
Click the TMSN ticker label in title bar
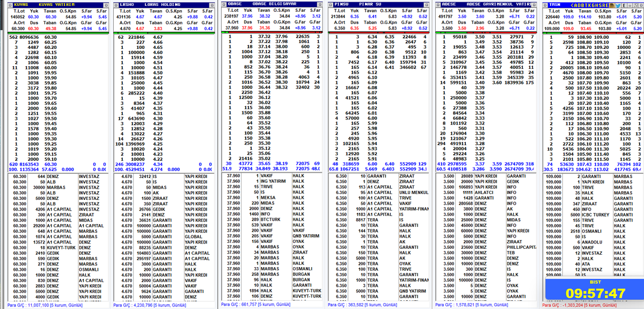tap(555, 4)
